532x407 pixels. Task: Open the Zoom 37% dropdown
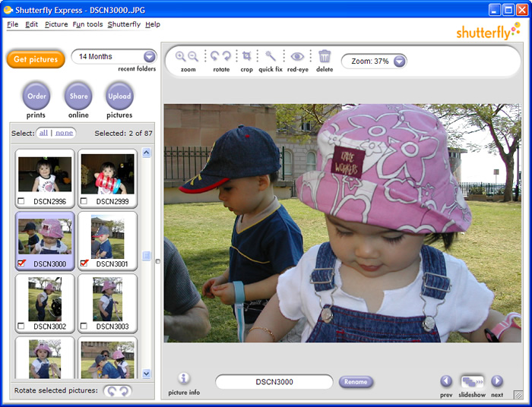(399, 61)
